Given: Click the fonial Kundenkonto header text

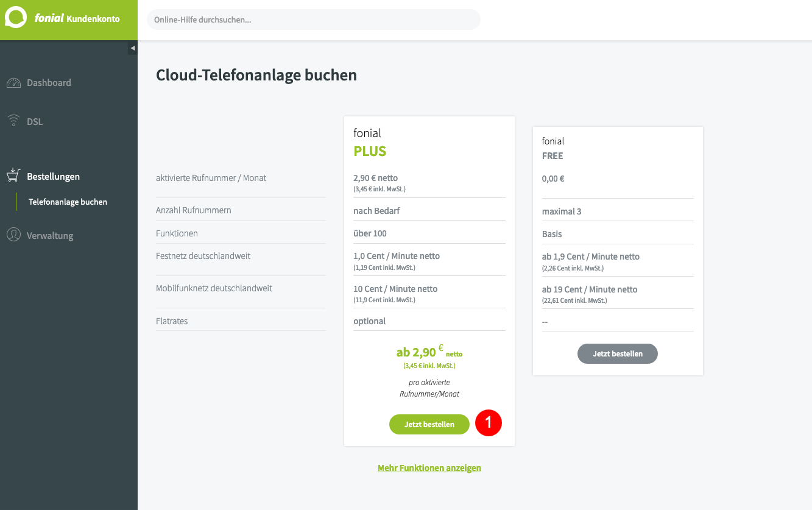Looking at the screenshot, I should (77, 18).
